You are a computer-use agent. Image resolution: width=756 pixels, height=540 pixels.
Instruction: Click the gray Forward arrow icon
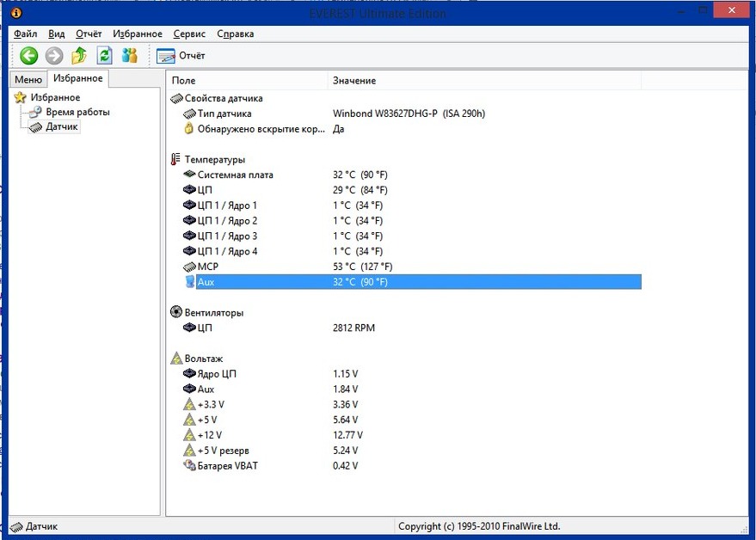click(54, 56)
